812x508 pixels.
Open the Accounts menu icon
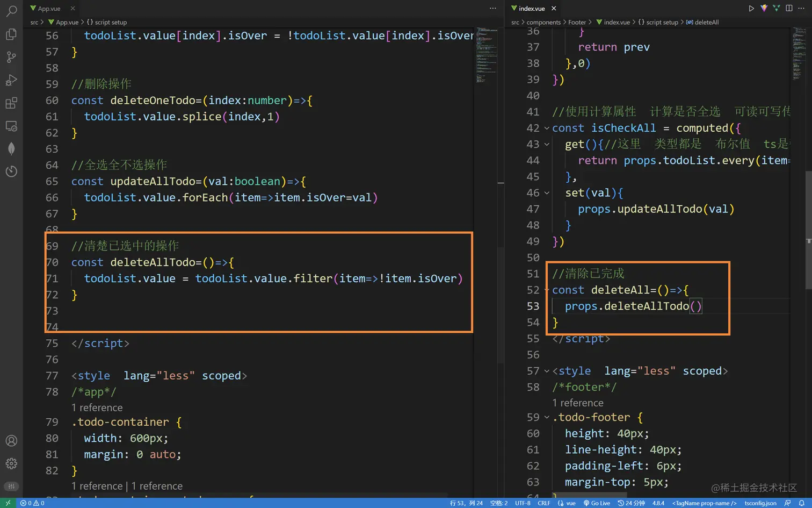point(11,441)
